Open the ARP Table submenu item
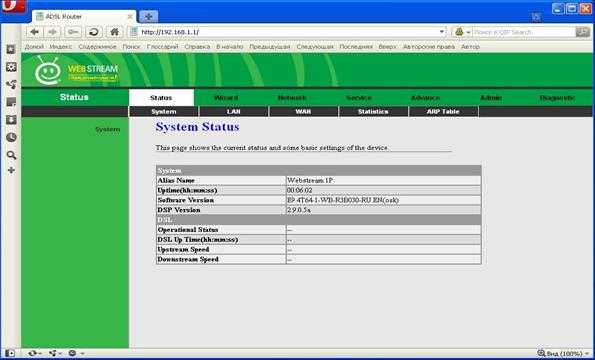 (x=443, y=112)
